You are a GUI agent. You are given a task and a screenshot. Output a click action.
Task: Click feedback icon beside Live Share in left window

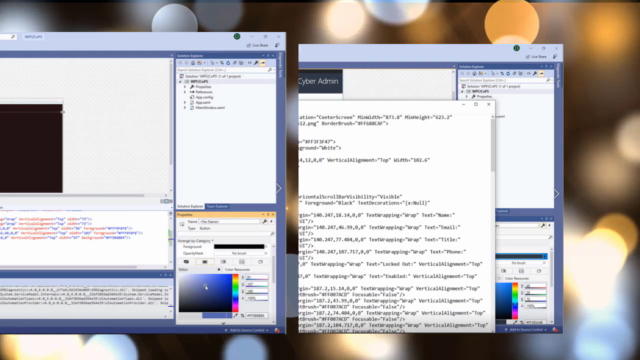click(x=277, y=45)
